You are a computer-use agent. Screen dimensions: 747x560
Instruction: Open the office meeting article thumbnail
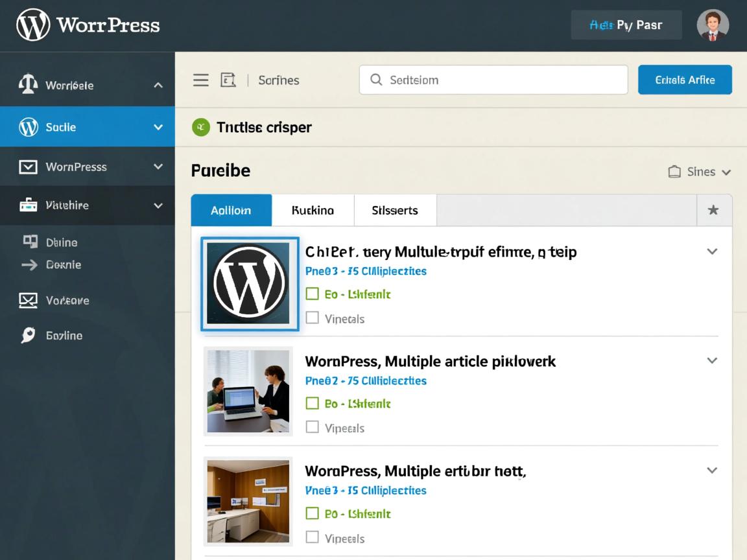(248, 391)
